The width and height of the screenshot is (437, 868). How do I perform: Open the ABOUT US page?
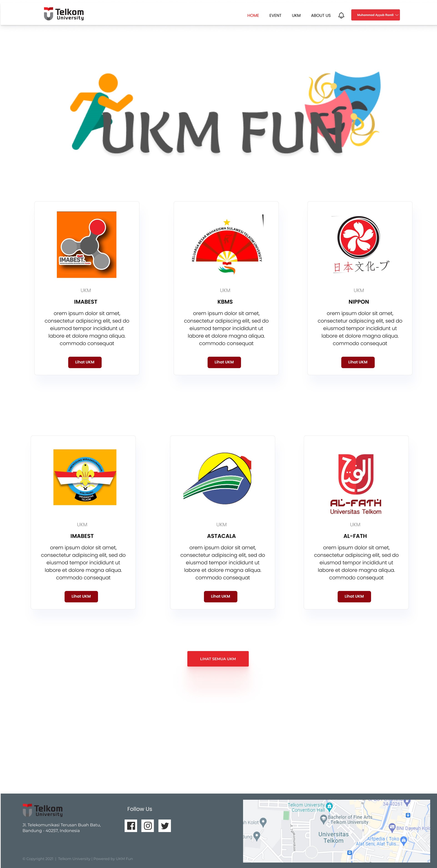tap(321, 15)
